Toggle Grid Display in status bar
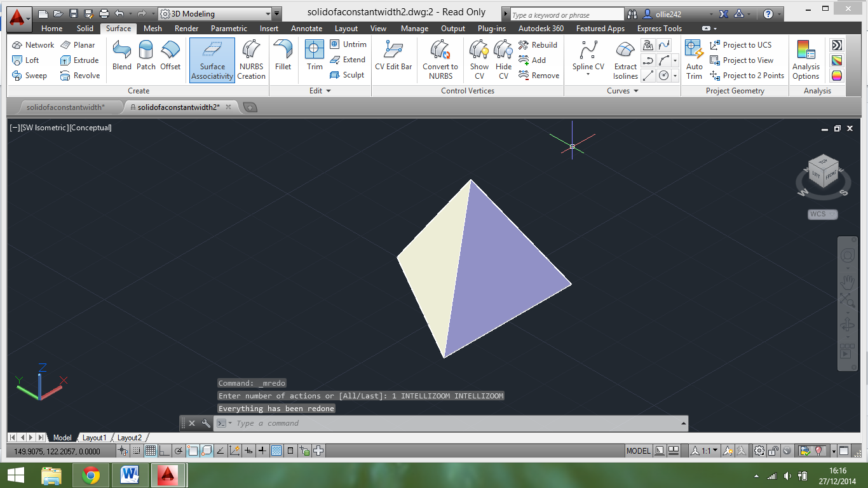The height and width of the screenshot is (488, 868). 151,451
